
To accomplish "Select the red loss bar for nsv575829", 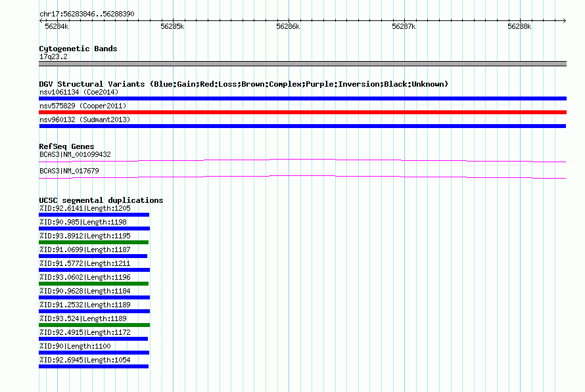I will click(302, 112).
